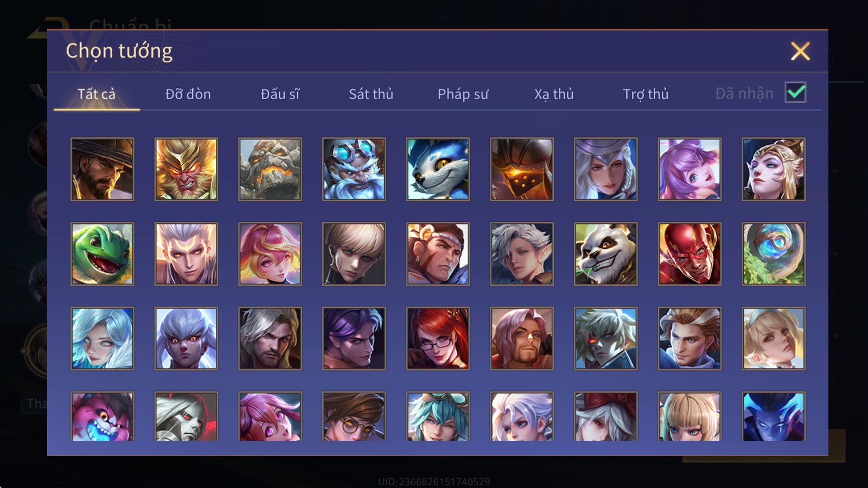Viewport: 868px width, 488px height.
Task: Pick the rock golem with lava hero
Action: (270, 169)
